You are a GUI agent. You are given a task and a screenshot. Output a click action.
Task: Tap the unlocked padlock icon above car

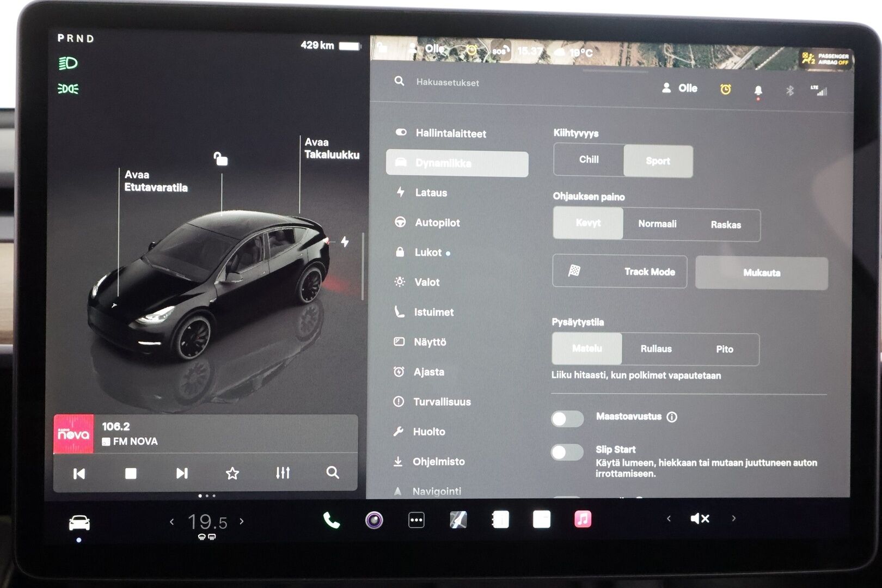click(x=220, y=158)
